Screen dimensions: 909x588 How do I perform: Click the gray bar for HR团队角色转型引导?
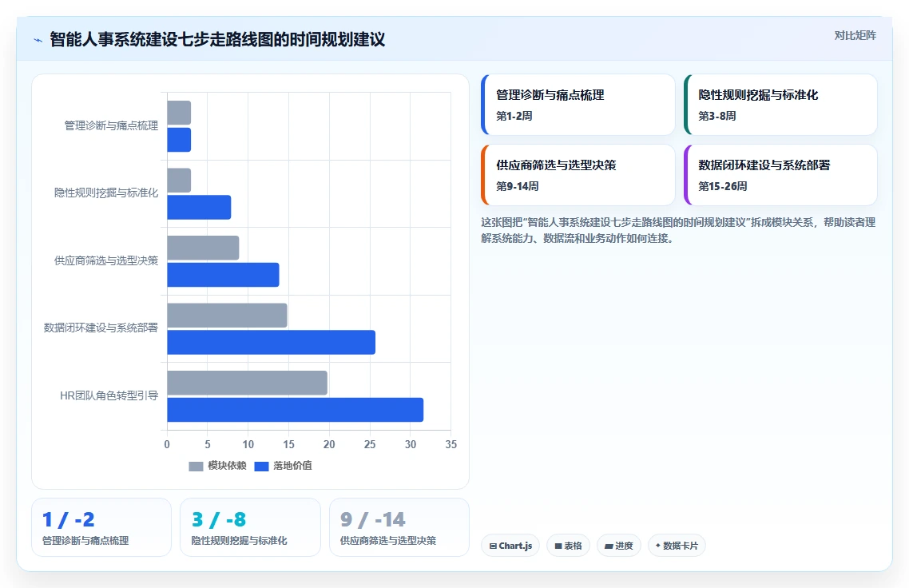coord(248,383)
